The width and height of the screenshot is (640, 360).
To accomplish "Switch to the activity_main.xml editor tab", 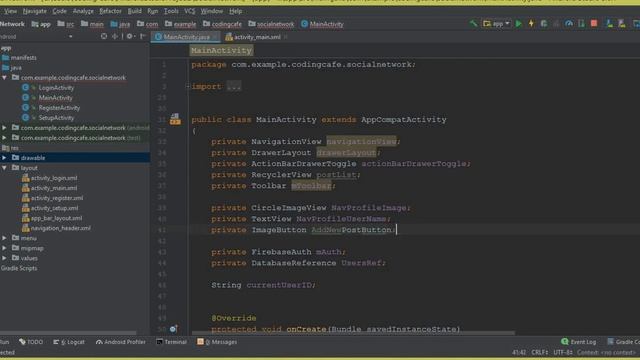I will point(257,37).
